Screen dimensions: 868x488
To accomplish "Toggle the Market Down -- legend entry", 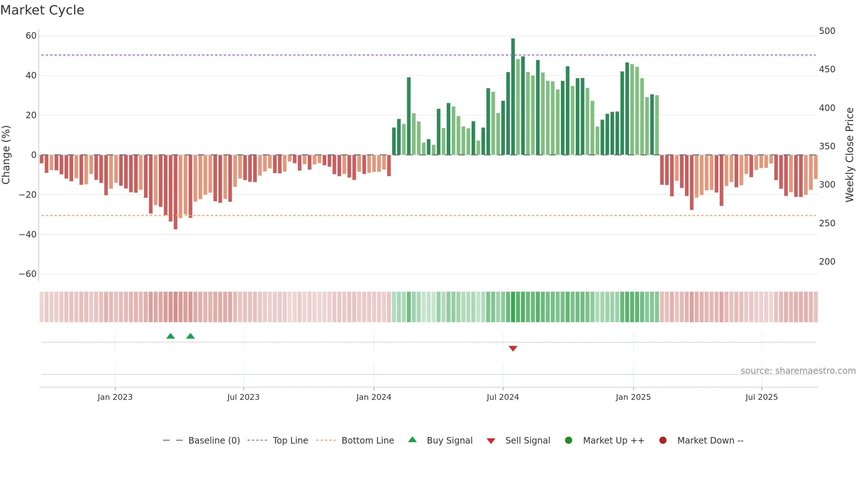I will pos(701,440).
